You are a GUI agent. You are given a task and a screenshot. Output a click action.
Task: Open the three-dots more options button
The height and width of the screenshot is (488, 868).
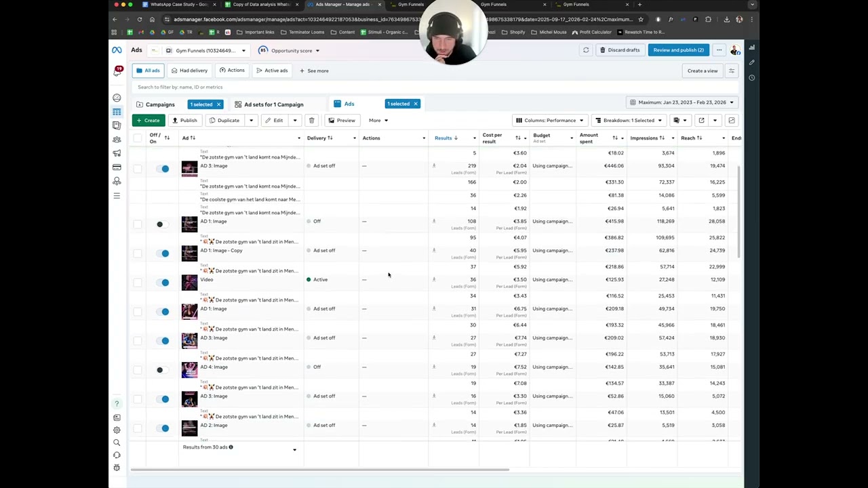(x=719, y=50)
